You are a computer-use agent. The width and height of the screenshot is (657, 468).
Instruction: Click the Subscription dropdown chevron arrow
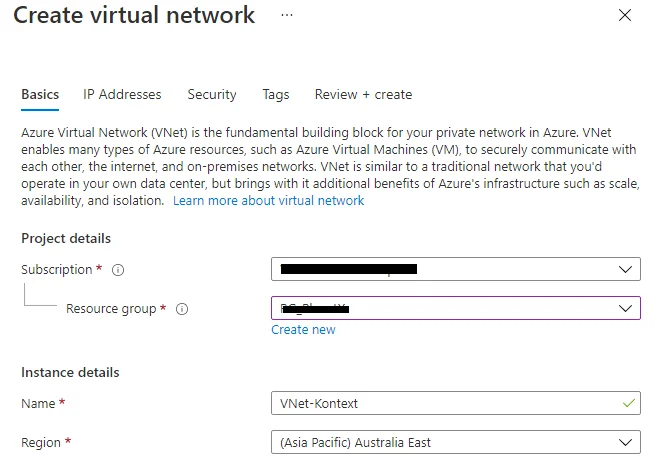(626, 270)
